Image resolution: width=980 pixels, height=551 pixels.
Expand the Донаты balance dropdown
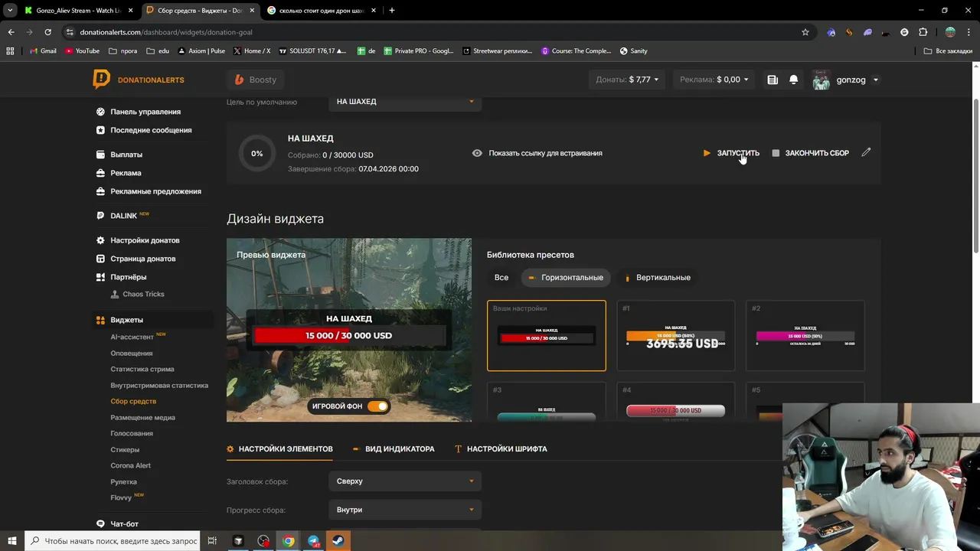pyautogui.click(x=627, y=80)
